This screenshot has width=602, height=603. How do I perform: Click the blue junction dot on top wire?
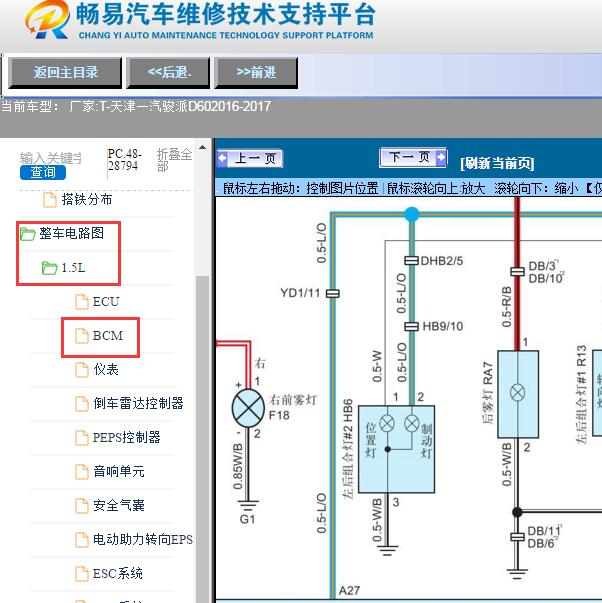point(412,214)
